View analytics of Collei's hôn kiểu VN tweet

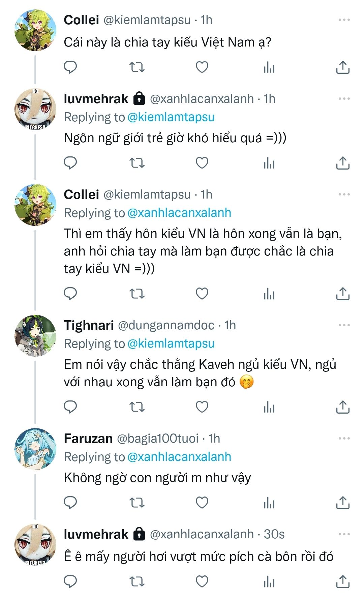pos(269,294)
